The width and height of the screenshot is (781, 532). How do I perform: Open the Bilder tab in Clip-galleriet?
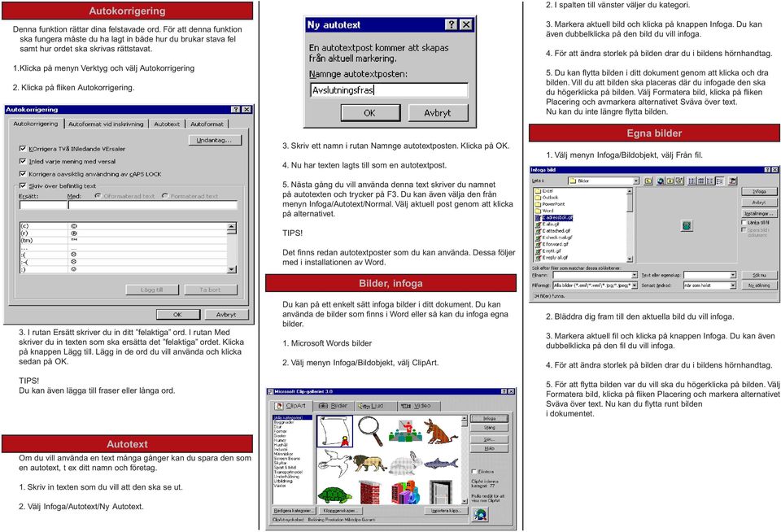[334, 405]
